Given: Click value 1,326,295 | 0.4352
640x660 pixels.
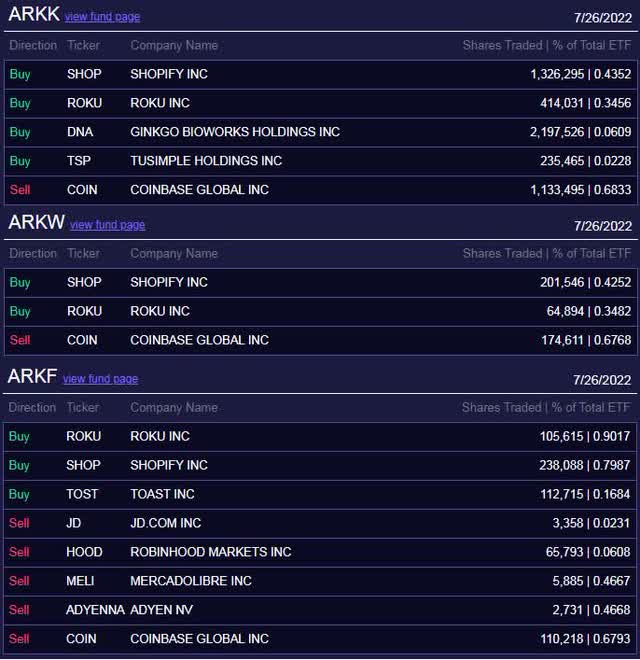Looking at the screenshot, I should tap(581, 74).
